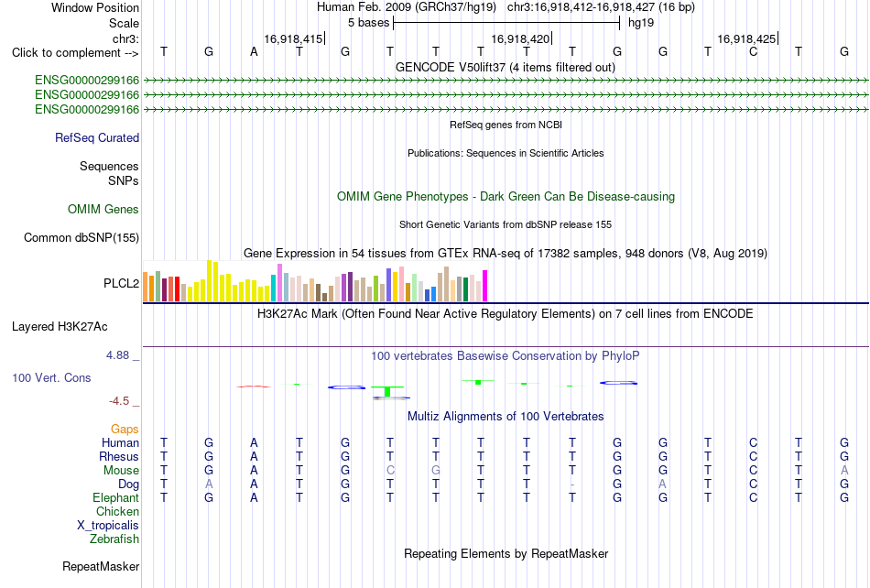
Task: Select the Zebrafish alignment row label
Action: 114,539
